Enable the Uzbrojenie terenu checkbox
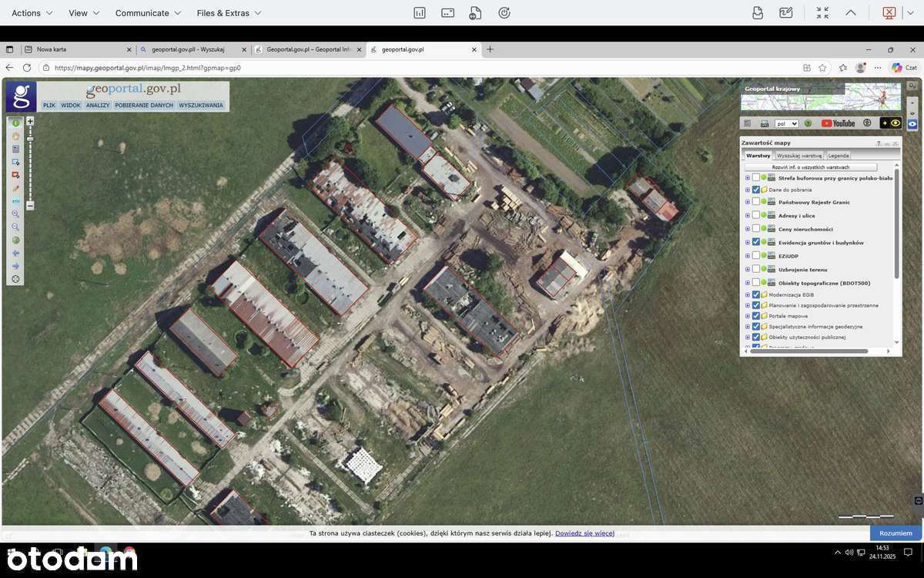The image size is (924, 578). click(x=756, y=270)
